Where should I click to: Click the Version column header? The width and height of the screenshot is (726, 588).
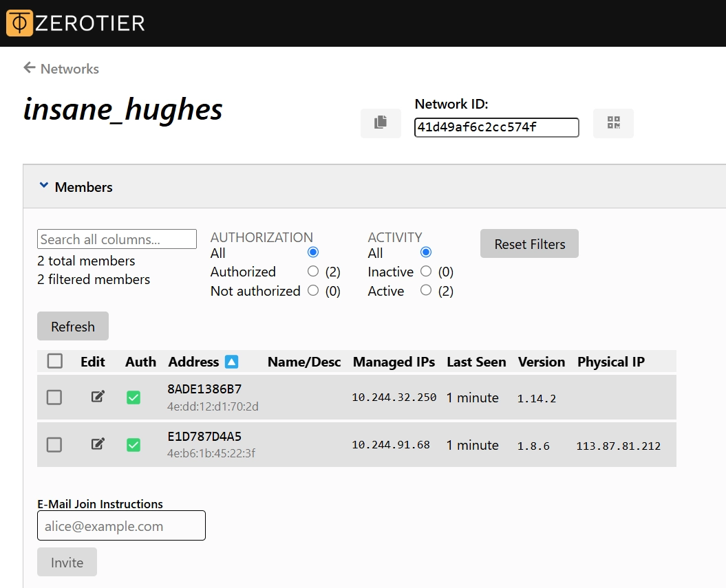pyautogui.click(x=542, y=362)
